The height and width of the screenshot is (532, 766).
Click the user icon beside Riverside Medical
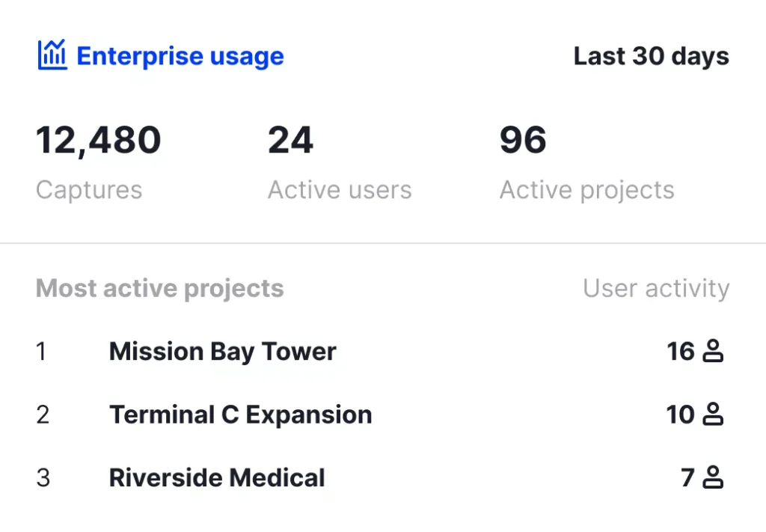click(x=713, y=477)
